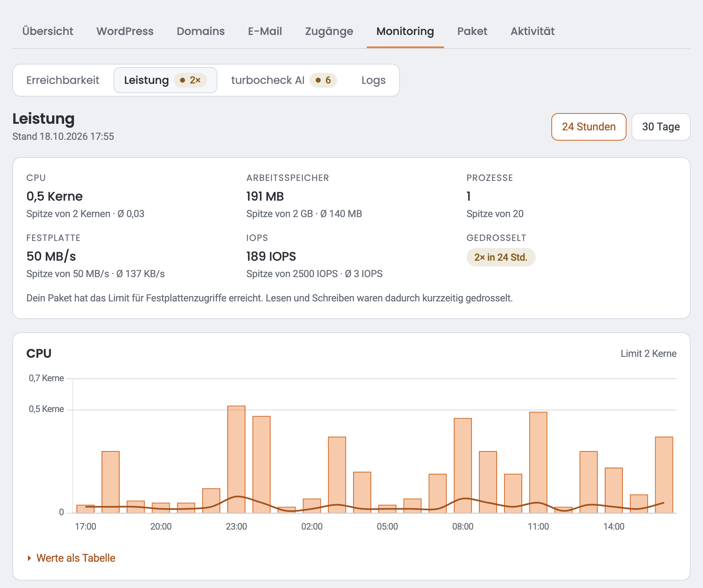Image resolution: width=703 pixels, height=588 pixels.
Task: Select the Leistung sub-tab
Action: coord(165,80)
